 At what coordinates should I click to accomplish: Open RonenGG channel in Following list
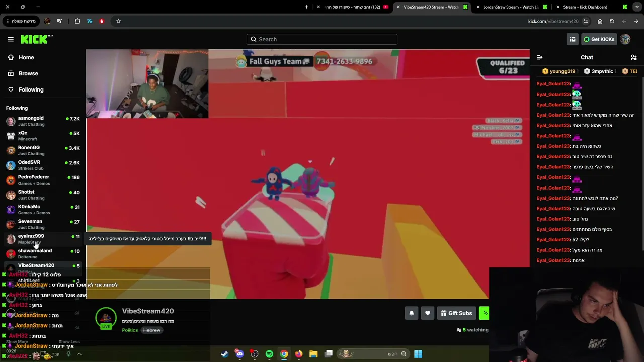click(x=43, y=150)
